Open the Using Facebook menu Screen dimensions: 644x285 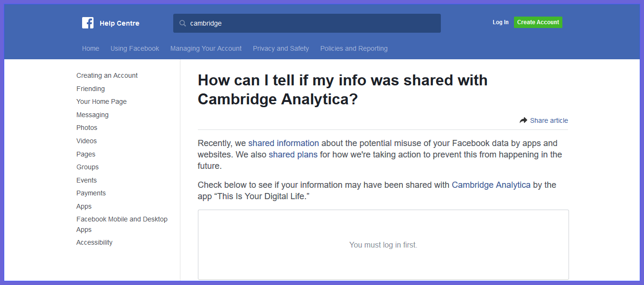[135, 48]
